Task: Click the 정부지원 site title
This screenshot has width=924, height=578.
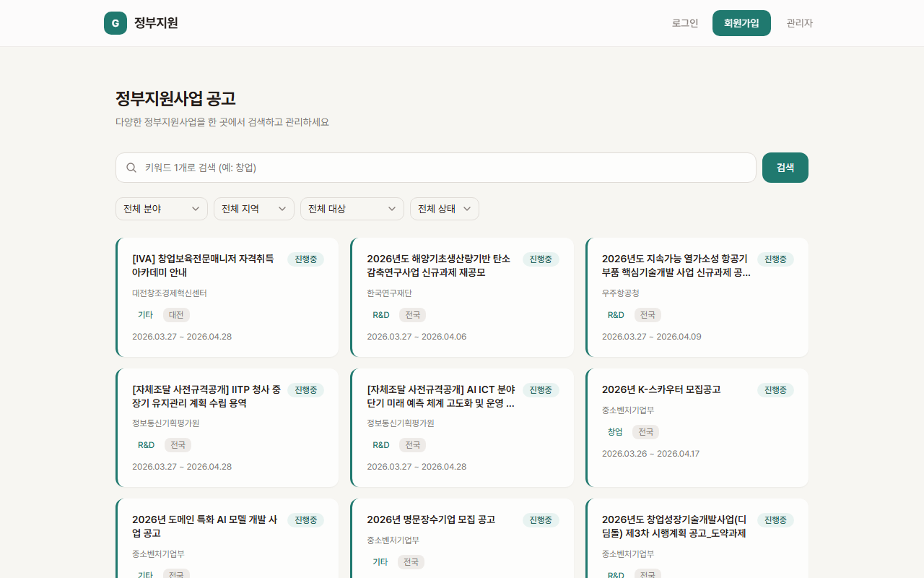Action: pyautogui.click(x=156, y=23)
